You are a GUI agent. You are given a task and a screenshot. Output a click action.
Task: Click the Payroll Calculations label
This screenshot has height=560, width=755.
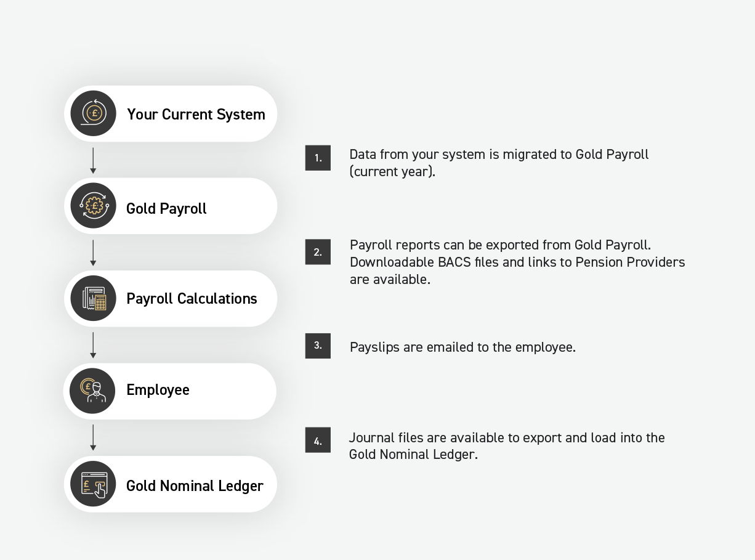click(192, 299)
